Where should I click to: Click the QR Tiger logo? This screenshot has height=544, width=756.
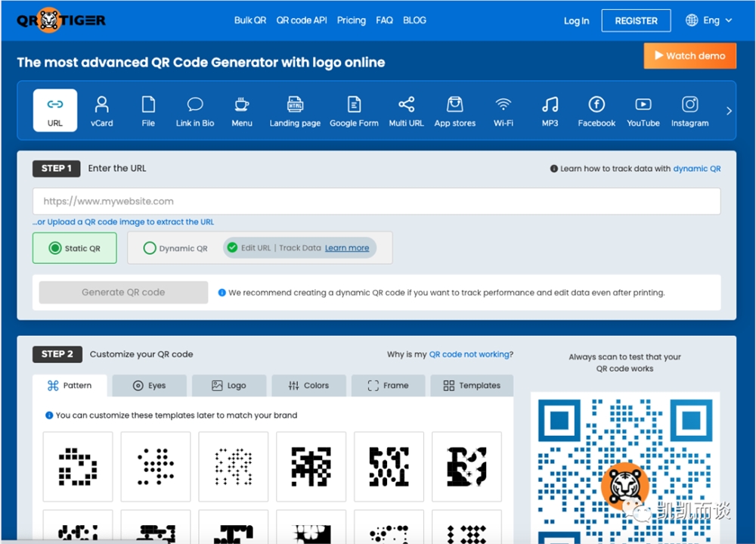(60, 20)
